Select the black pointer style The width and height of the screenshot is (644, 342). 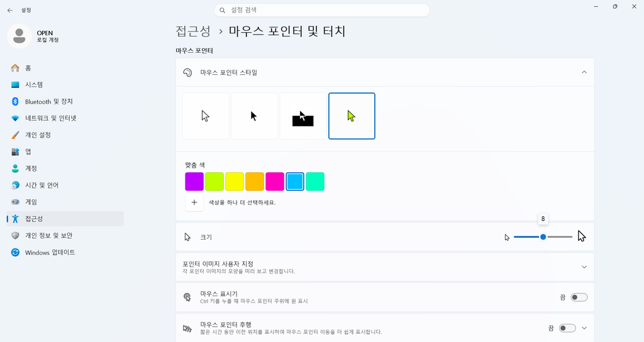click(254, 116)
